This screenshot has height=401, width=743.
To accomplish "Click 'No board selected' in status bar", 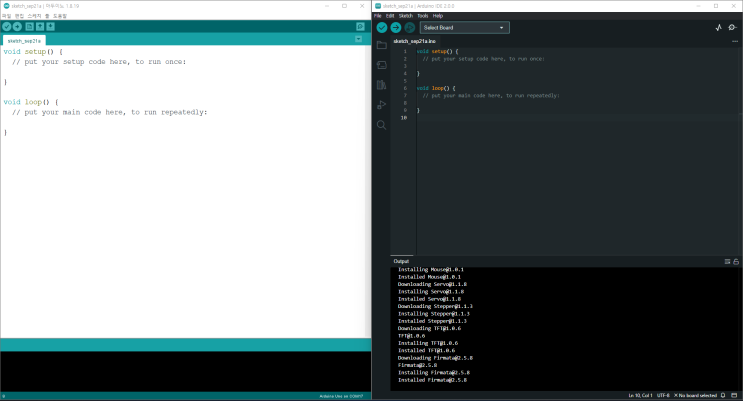I will (695, 395).
